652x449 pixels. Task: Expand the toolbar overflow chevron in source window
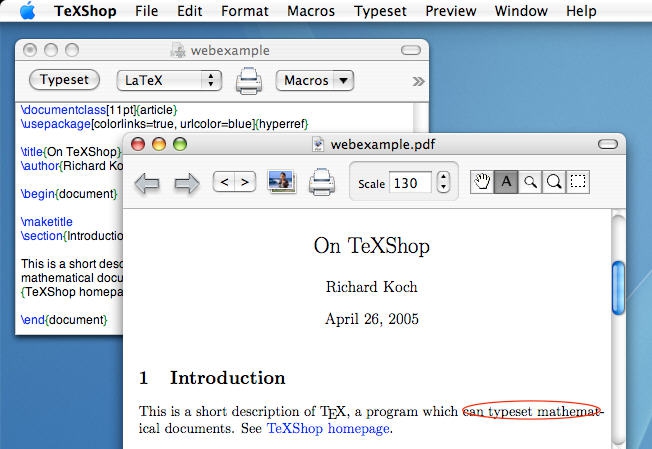tap(418, 81)
